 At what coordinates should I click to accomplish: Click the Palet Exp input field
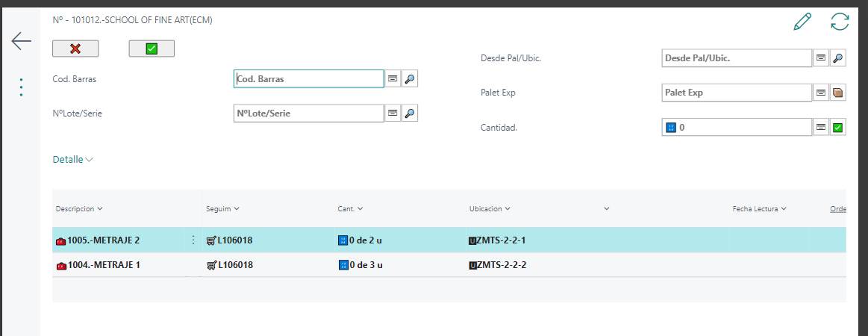737,93
